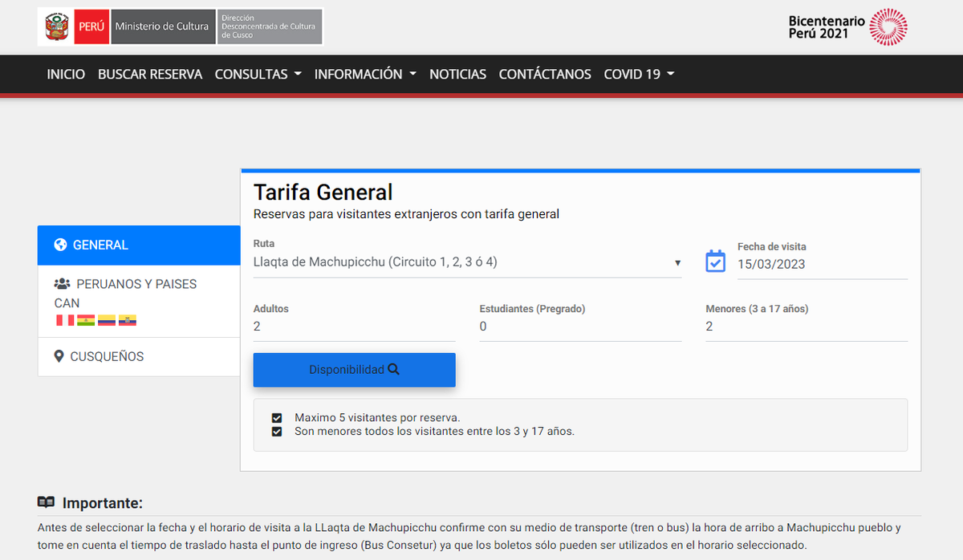
Task: Click the map pin icon beside CUSQUEÑOS
Action: pyautogui.click(x=59, y=356)
